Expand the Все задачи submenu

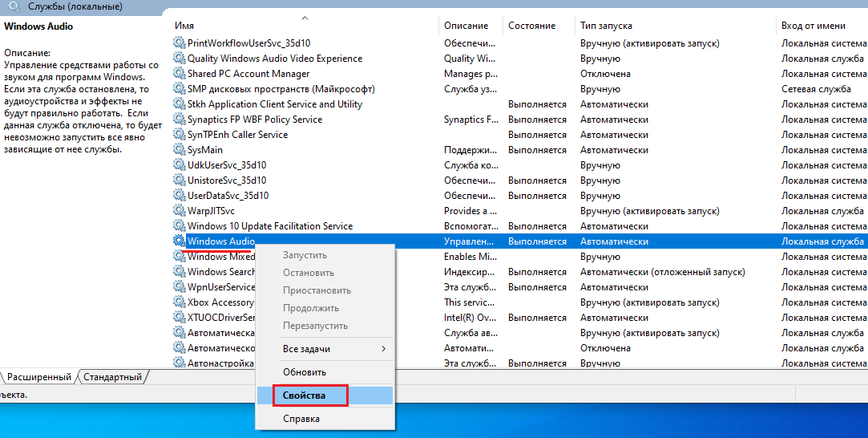325,349
